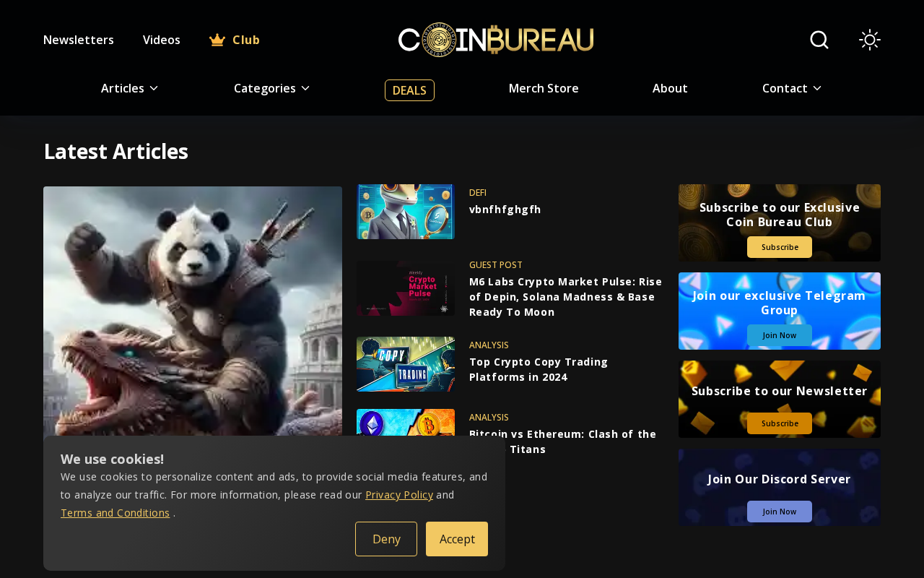Open the Videos link
This screenshot has width=924, height=578.
(162, 40)
